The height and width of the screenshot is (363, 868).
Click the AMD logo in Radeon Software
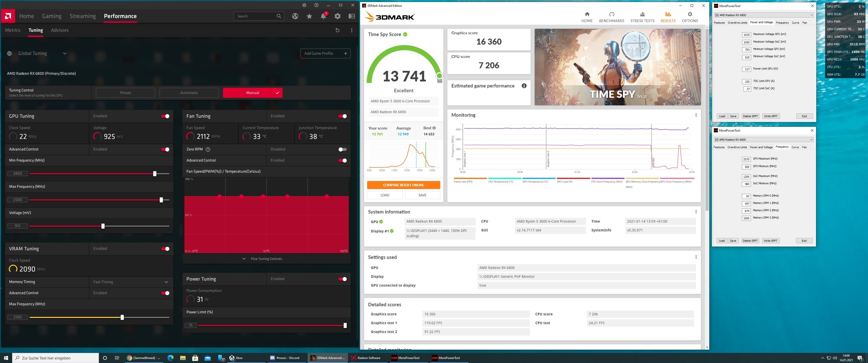(x=8, y=16)
